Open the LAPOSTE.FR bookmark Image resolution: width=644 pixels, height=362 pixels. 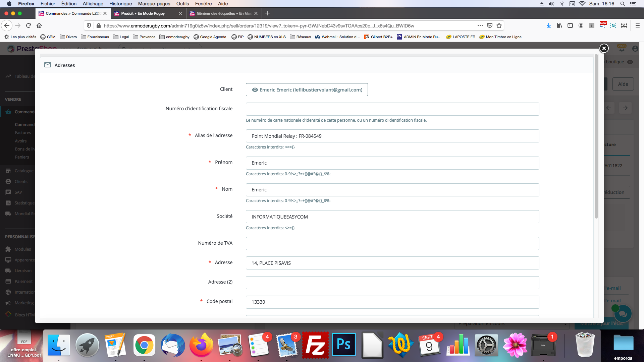coord(461,37)
